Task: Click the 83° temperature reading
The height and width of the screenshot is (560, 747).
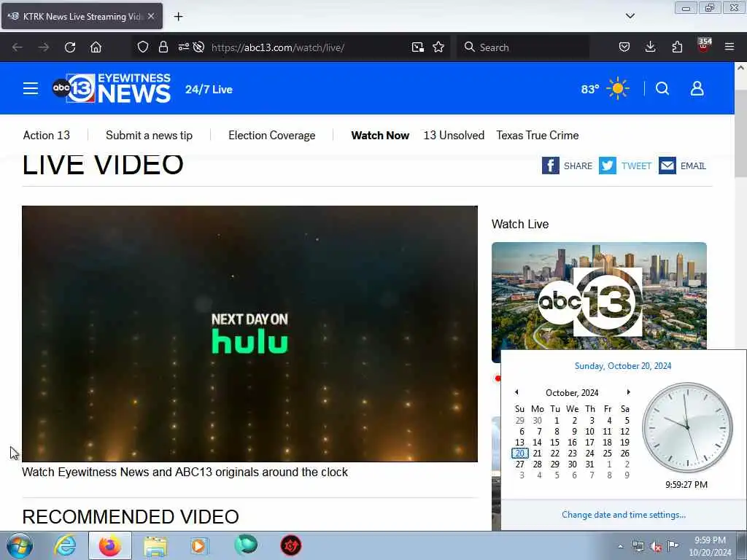Action: pyautogui.click(x=589, y=89)
